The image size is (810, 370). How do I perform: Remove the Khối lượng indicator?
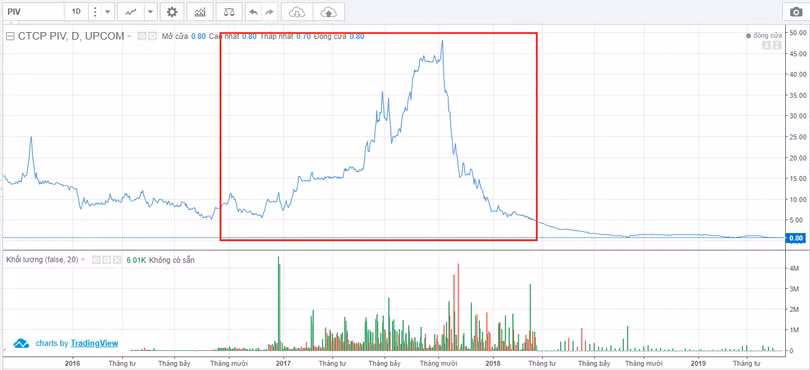[x=116, y=260]
